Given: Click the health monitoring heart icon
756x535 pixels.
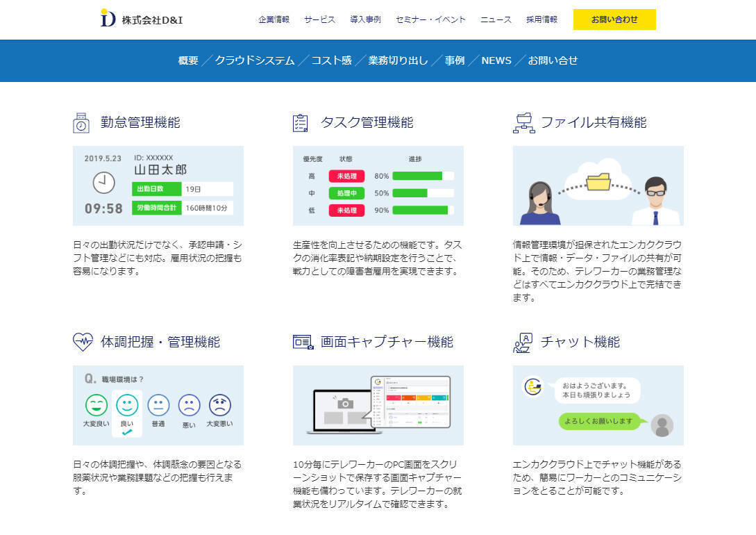Looking at the screenshot, I should [x=83, y=342].
